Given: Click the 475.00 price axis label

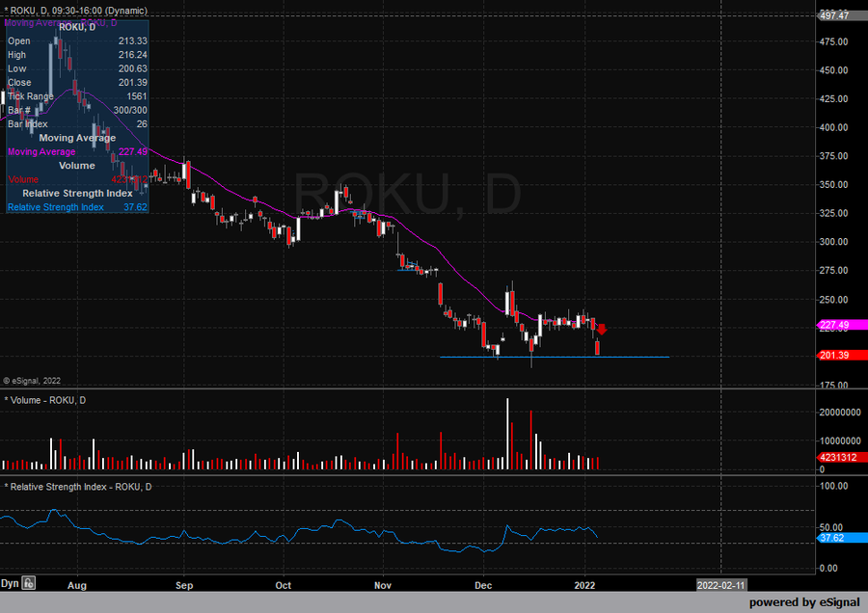Looking at the screenshot, I should click(833, 42).
